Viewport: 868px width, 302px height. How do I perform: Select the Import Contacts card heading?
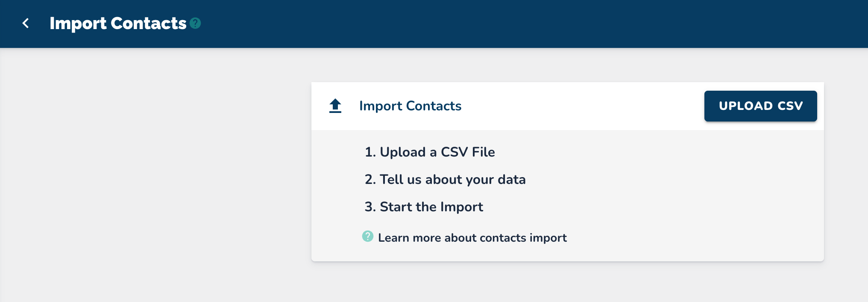pyautogui.click(x=410, y=106)
